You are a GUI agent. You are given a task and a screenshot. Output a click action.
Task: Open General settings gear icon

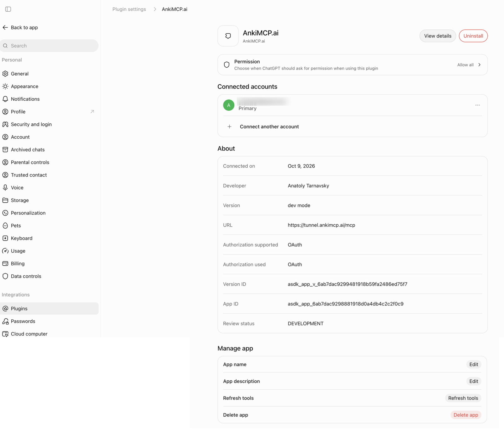[x=5, y=74]
